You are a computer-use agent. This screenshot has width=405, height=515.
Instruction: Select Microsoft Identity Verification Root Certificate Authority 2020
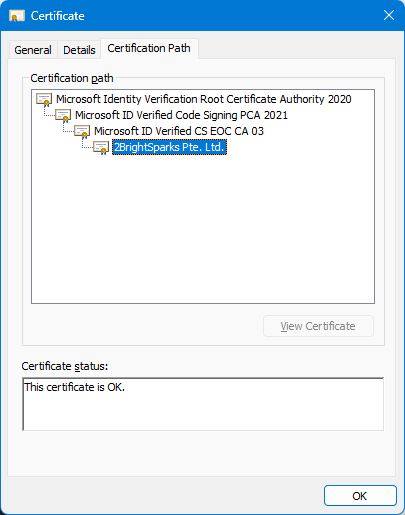click(x=204, y=99)
